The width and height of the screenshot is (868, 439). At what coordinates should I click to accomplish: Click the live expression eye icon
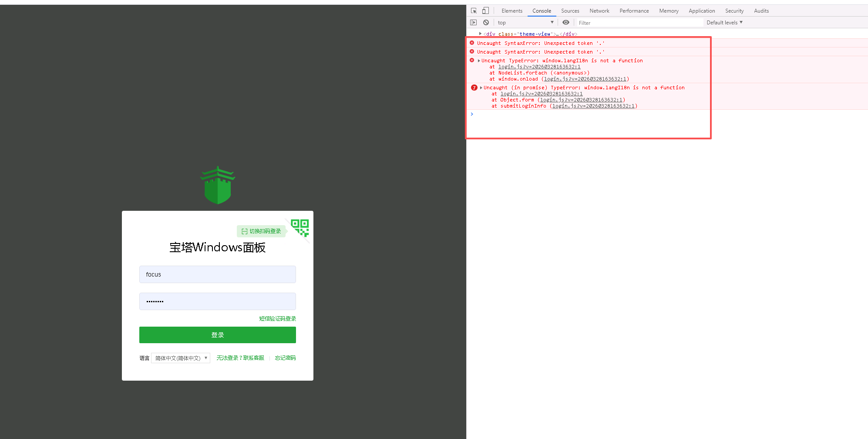[x=566, y=23]
